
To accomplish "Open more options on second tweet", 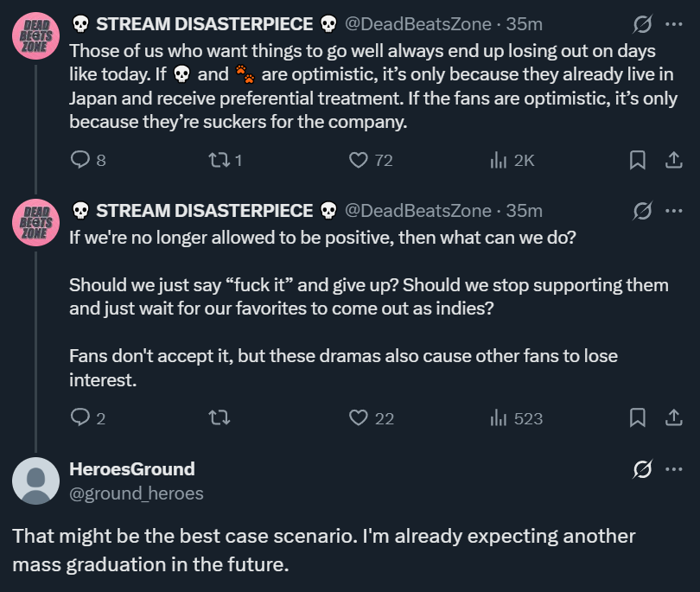I will coord(674,211).
